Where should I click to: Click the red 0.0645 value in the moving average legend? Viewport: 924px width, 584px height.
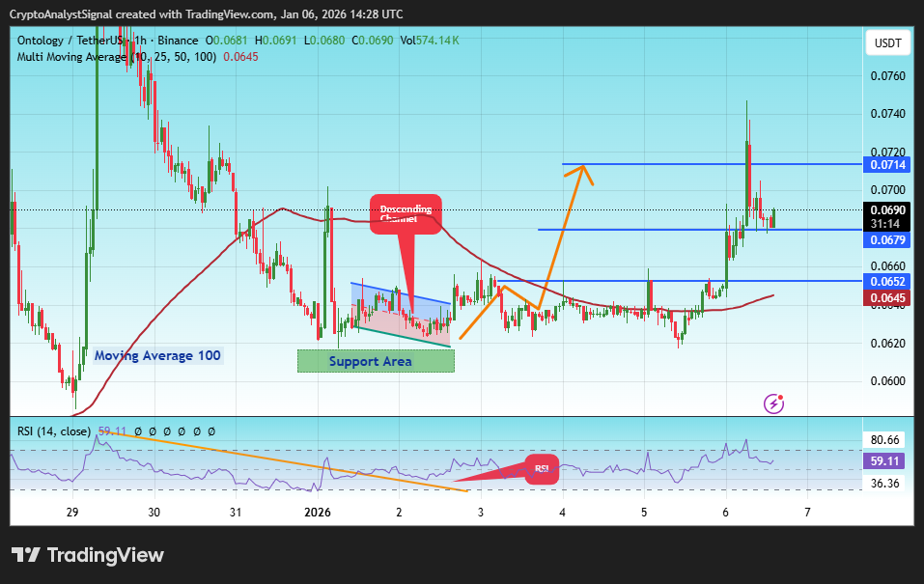point(240,57)
